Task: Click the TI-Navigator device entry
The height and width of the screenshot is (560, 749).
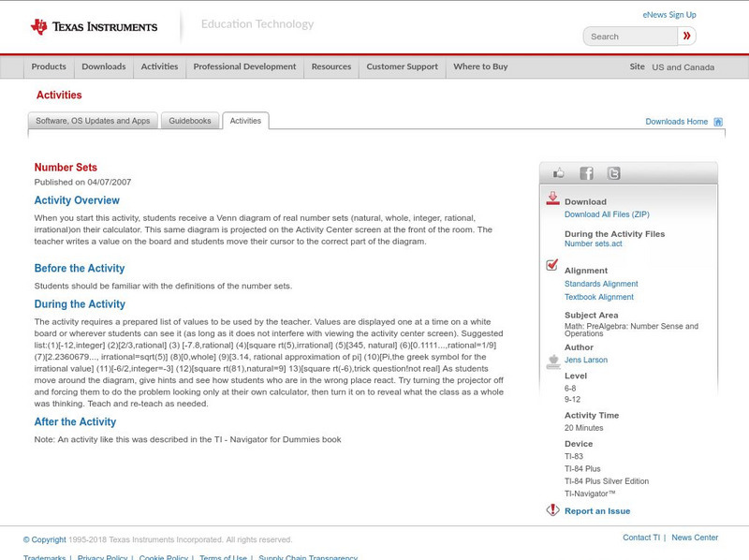Action: click(590, 494)
